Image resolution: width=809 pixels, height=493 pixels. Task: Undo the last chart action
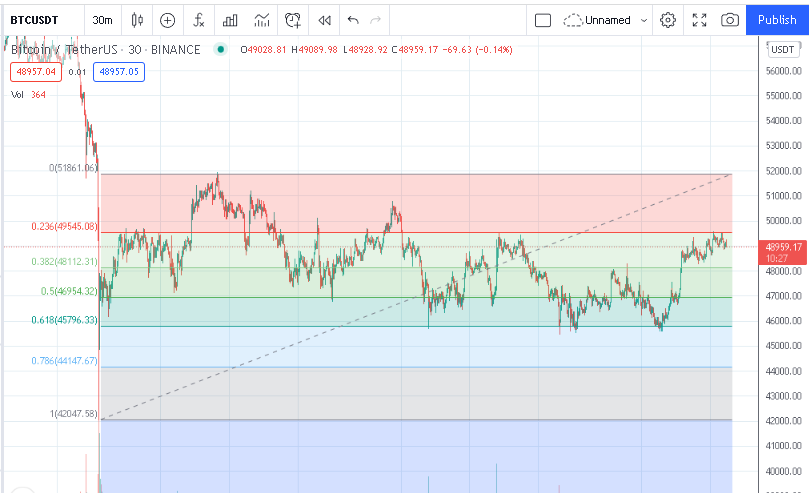353,20
